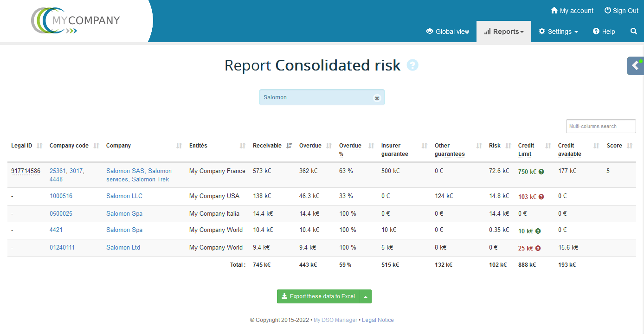Expand the side panel using the arrow tab
The width and height of the screenshot is (644, 334).
(635, 66)
